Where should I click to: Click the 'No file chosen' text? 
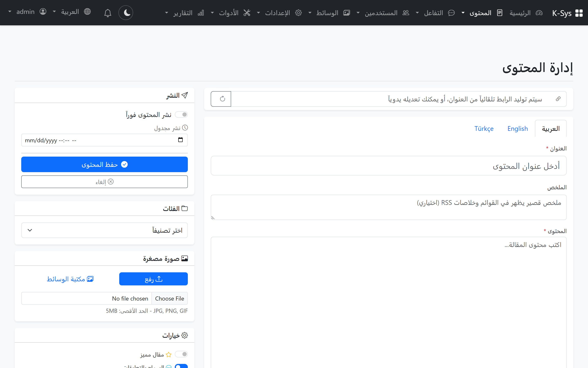click(130, 298)
